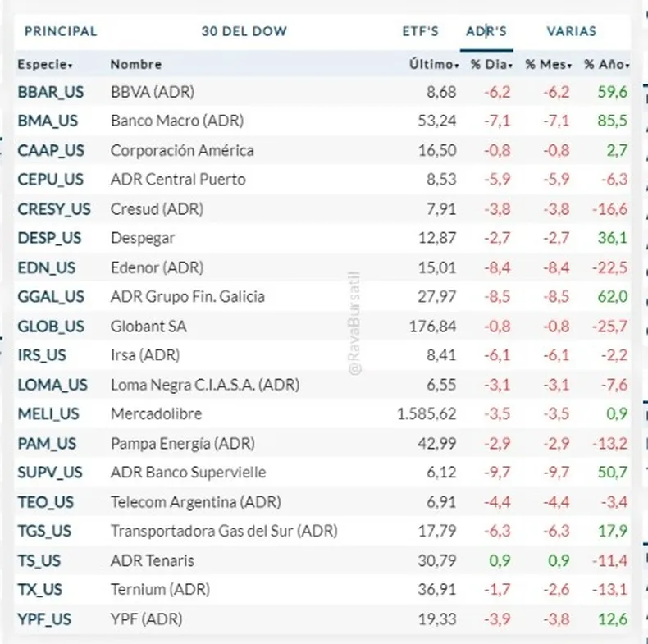This screenshot has width=648, height=644.
Task: Click the SUPV_US ticker symbol
Action: tap(50, 473)
